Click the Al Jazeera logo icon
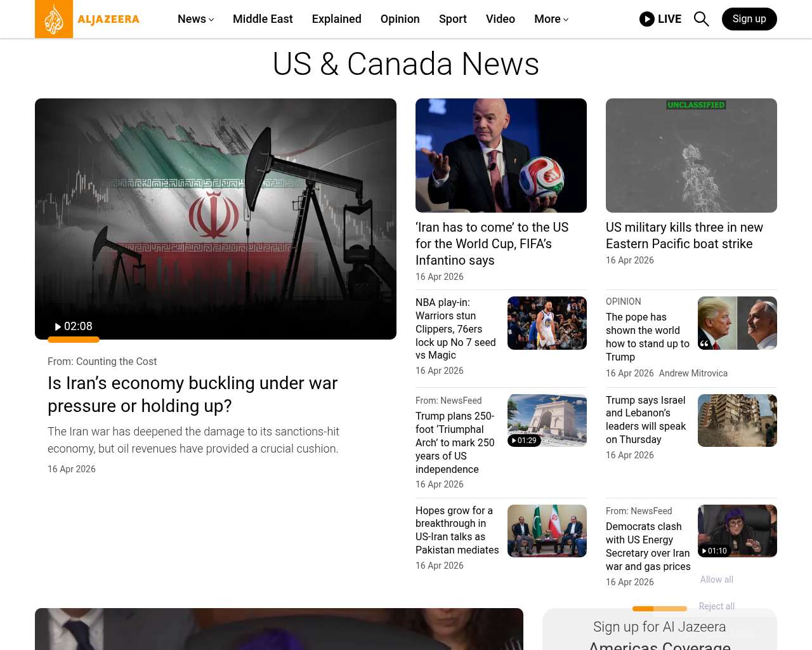812x650 pixels. pyautogui.click(x=54, y=19)
